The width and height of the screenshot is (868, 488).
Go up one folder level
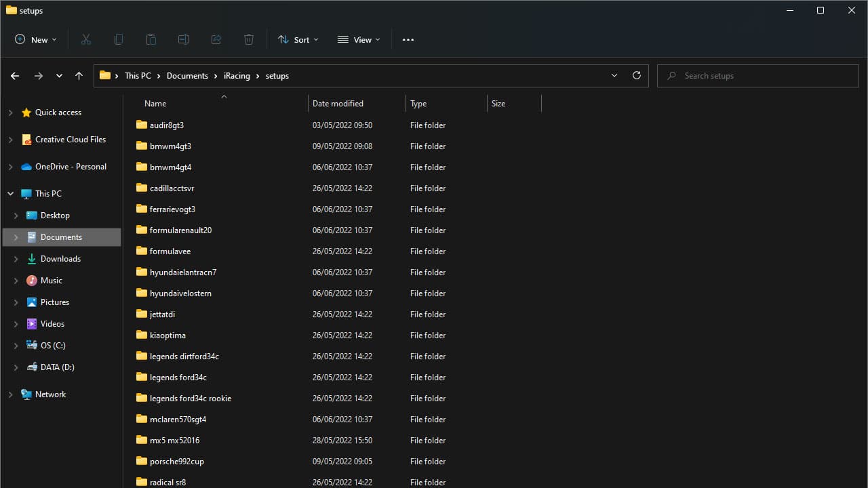tap(79, 76)
